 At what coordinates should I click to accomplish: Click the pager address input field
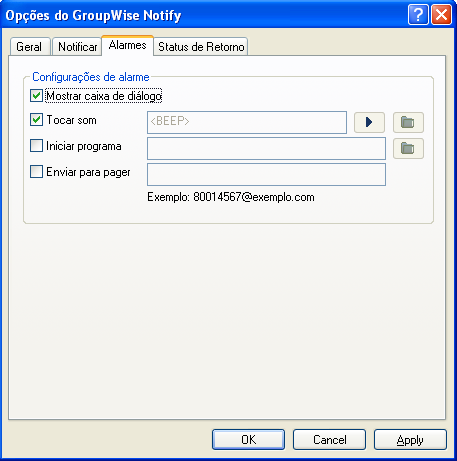coord(266,174)
